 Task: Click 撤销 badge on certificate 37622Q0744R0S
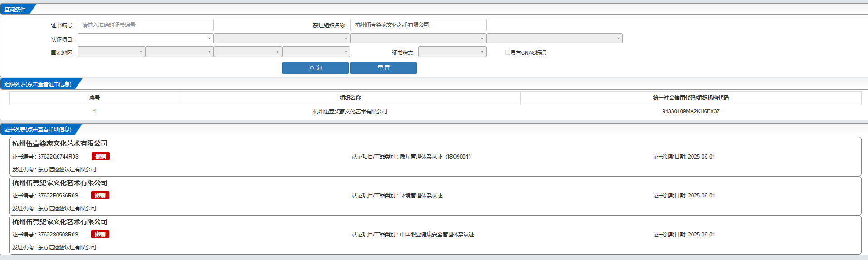coord(101,156)
